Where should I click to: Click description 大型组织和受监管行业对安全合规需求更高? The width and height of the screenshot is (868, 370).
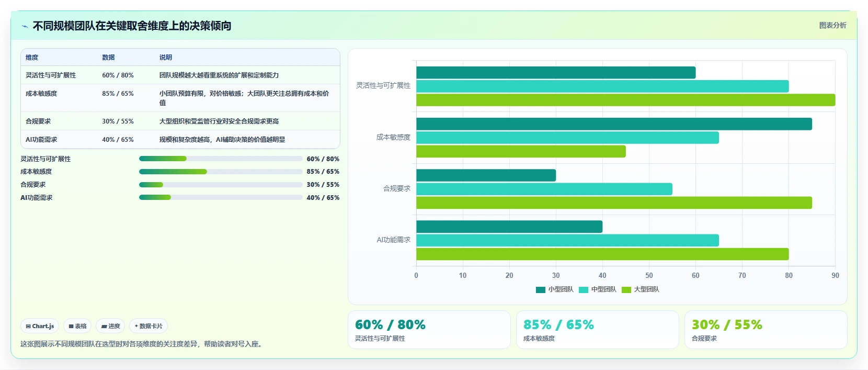click(219, 121)
